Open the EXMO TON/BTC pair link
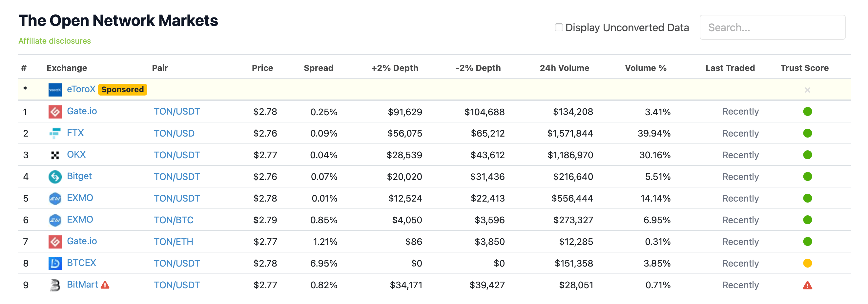Viewport: 868px width, 304px height. point(173,220)
